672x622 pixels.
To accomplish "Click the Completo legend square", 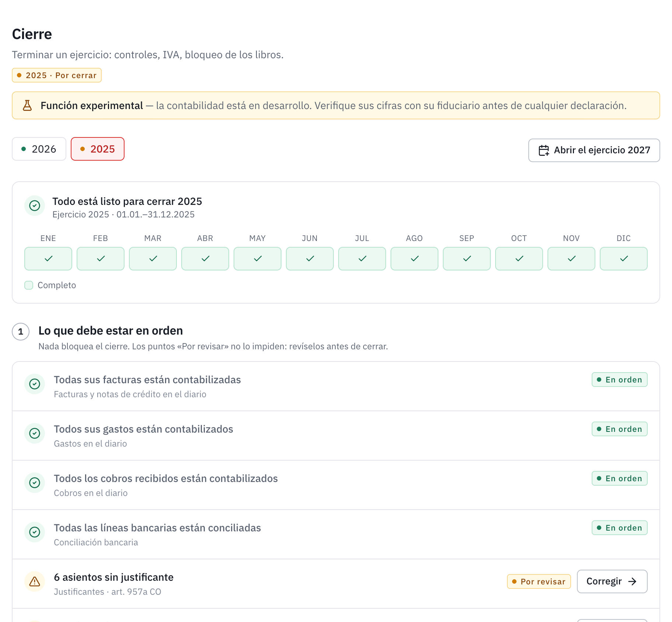I will click(x=29, y=285).
